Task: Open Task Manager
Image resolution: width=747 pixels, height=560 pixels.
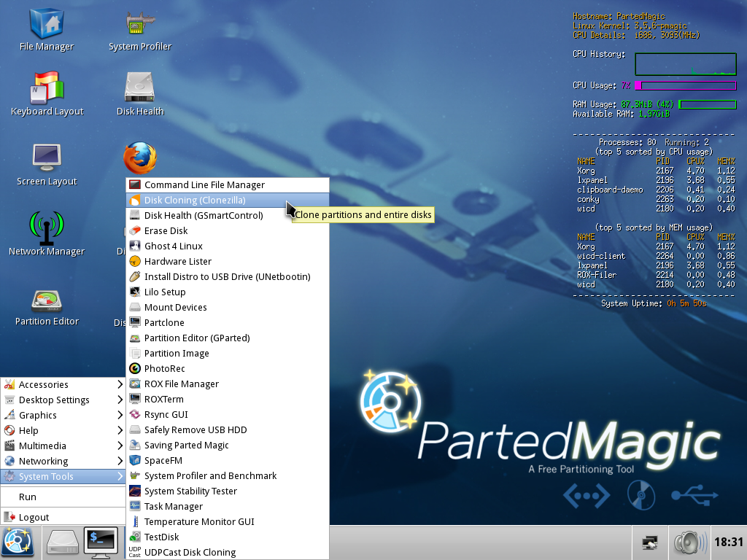Action: point(228,506)
